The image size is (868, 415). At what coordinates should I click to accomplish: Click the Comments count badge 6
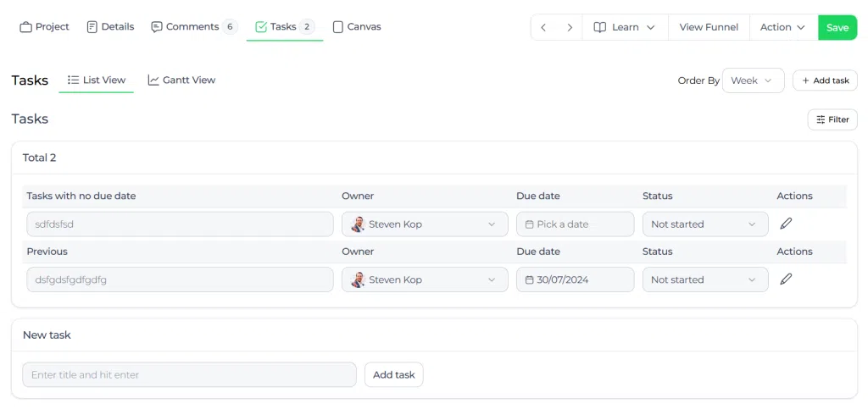(230, 26)
